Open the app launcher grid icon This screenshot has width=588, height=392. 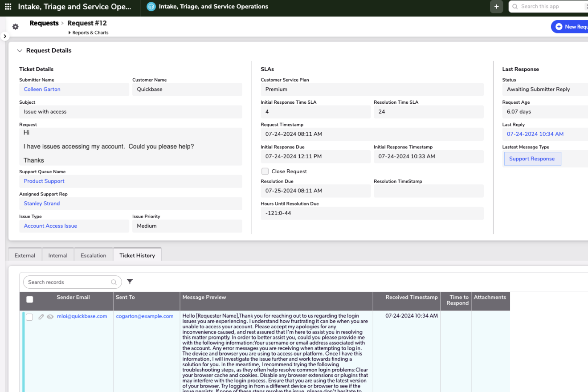pos(8,7)
